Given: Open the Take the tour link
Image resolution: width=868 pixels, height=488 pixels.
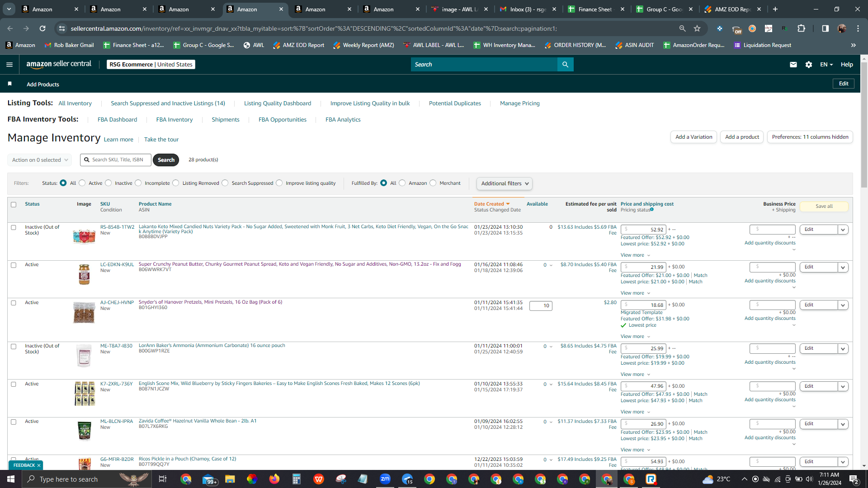Looking at the screenshot, I should (161, 140).
